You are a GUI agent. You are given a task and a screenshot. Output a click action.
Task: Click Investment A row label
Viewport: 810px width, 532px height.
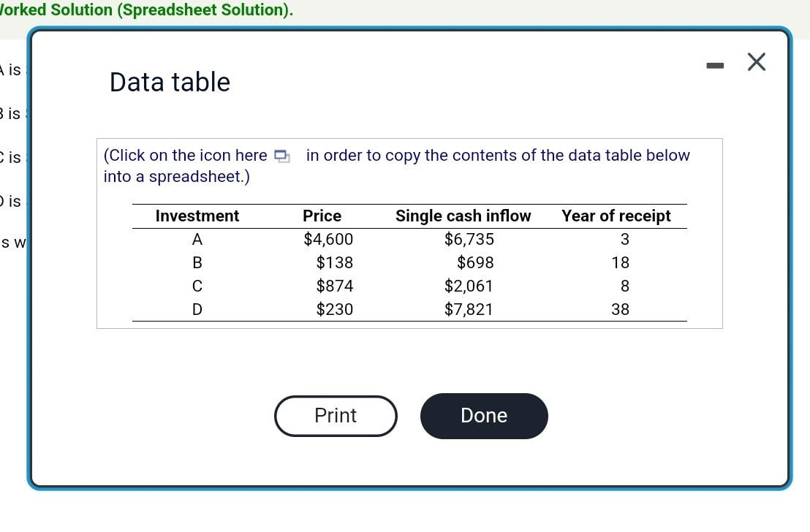point(197,239)
